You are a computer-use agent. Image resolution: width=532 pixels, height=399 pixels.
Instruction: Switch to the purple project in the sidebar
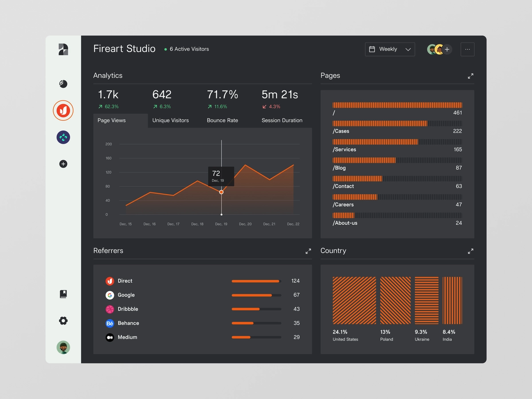click(63, 137)
